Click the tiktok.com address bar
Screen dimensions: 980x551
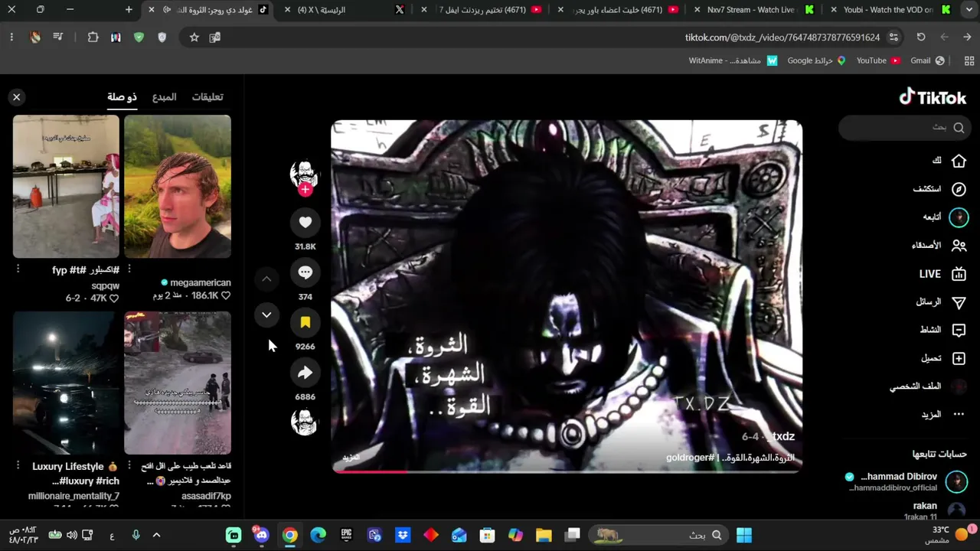tap(782, 37)
